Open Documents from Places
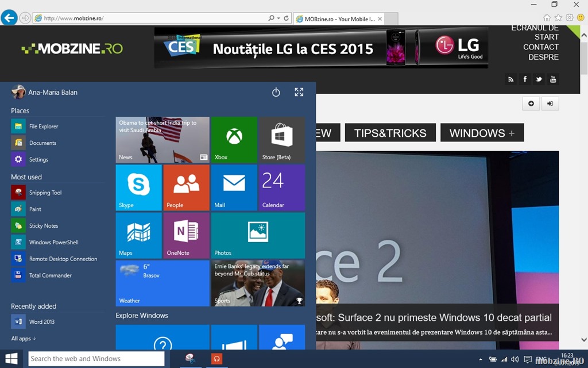 click(57, 143)
